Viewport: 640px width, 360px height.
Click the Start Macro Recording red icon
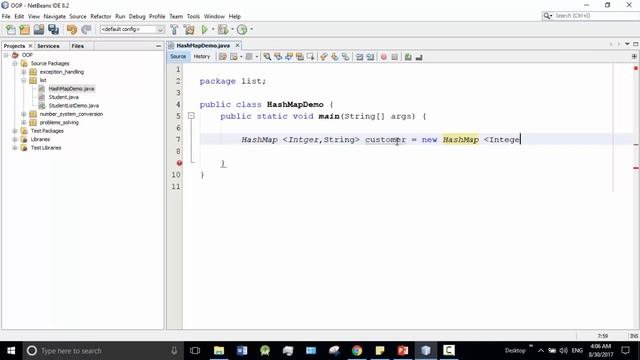point(384,57)
